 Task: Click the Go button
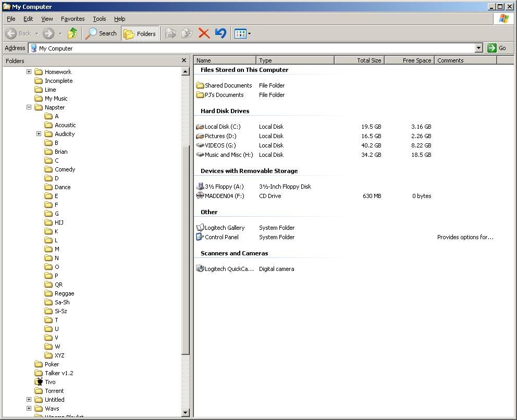pyautogui.click(x=497, y=48)
